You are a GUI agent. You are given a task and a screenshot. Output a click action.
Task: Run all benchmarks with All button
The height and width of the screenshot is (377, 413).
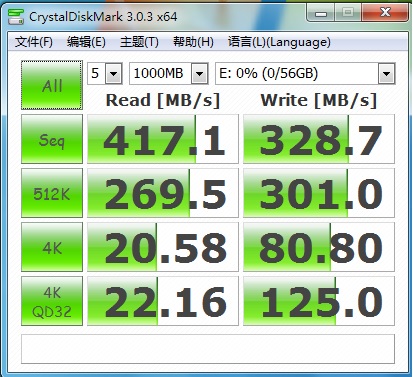[x=52, y=85]
